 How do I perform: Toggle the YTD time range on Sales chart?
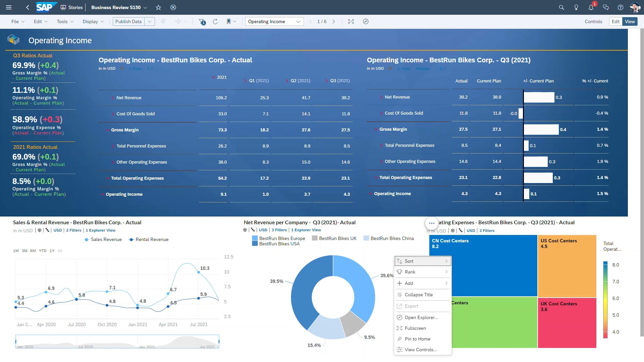[42, 251]
